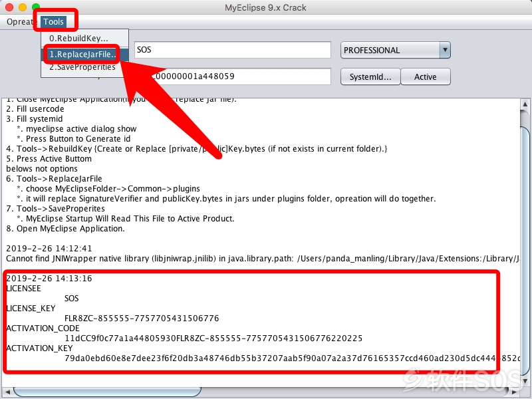532x399 pixels.
Task: Click the timestamp 2019-2-26 14:13:16
Action: 49,279
